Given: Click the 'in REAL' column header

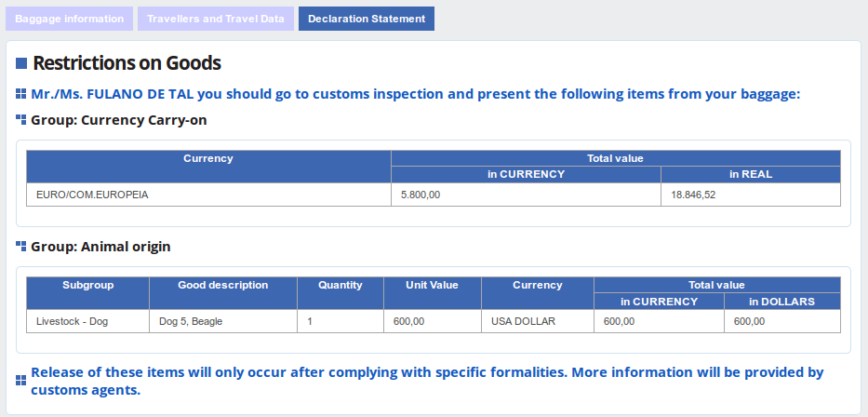Looking at the screenshot, I should pos(750,174).
